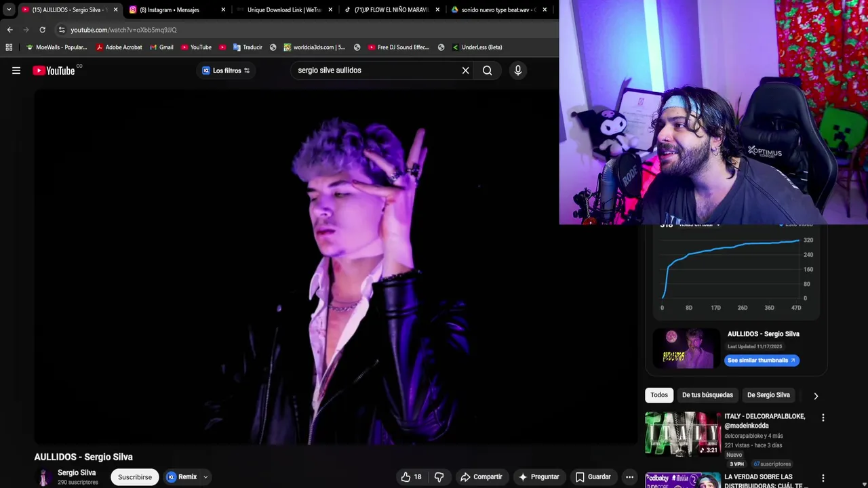Switch to the Instagram Mensajes tab
868x488 pixels.
pyautogui.click(x=176, y=9)
